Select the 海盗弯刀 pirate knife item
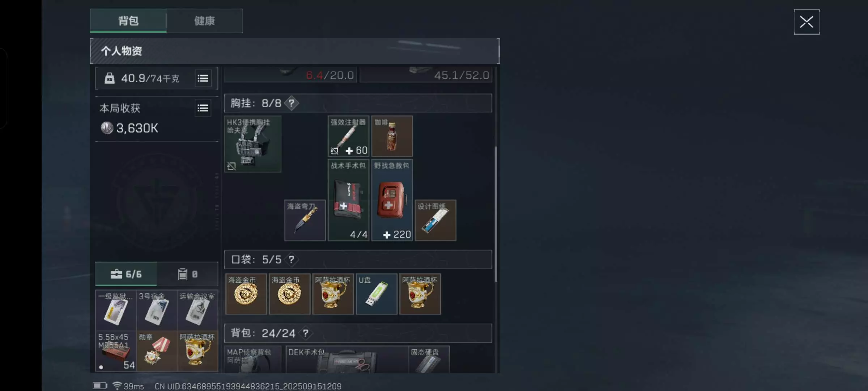 305,220
